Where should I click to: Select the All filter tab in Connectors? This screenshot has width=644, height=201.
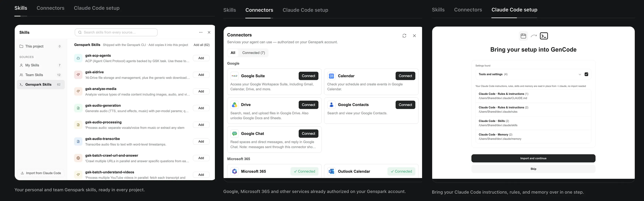pyautogui.click(x=233, y=53)
